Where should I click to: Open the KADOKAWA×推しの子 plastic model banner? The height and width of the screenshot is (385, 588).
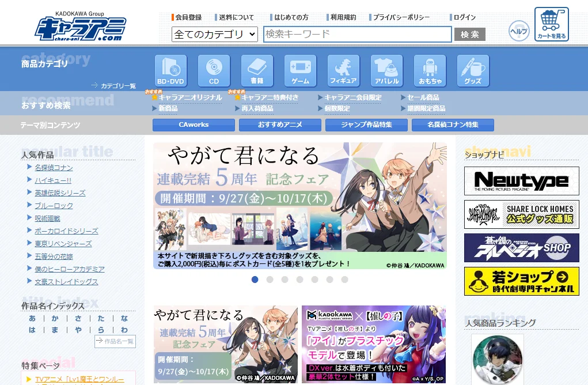pyautogui.click(x=374, y=344)
